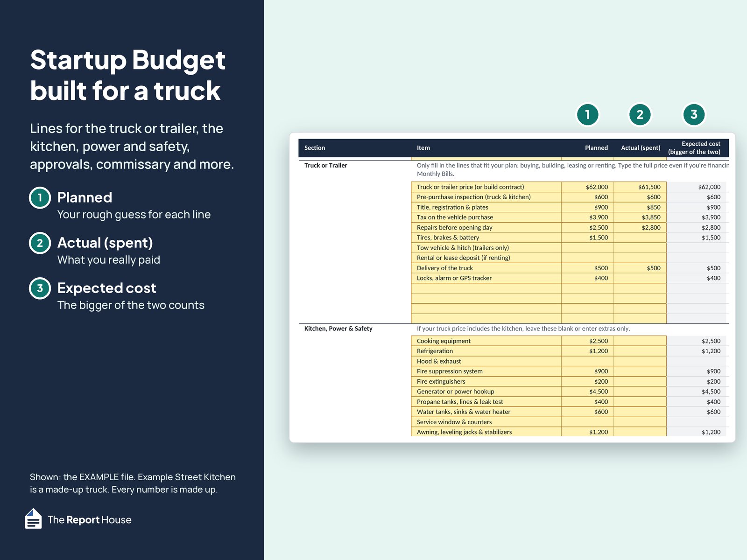Viewport: 747px width, 560px height.
Task: Select 'Tax on the vehicle purchase' cell
Action: click(x=486, y=217)
